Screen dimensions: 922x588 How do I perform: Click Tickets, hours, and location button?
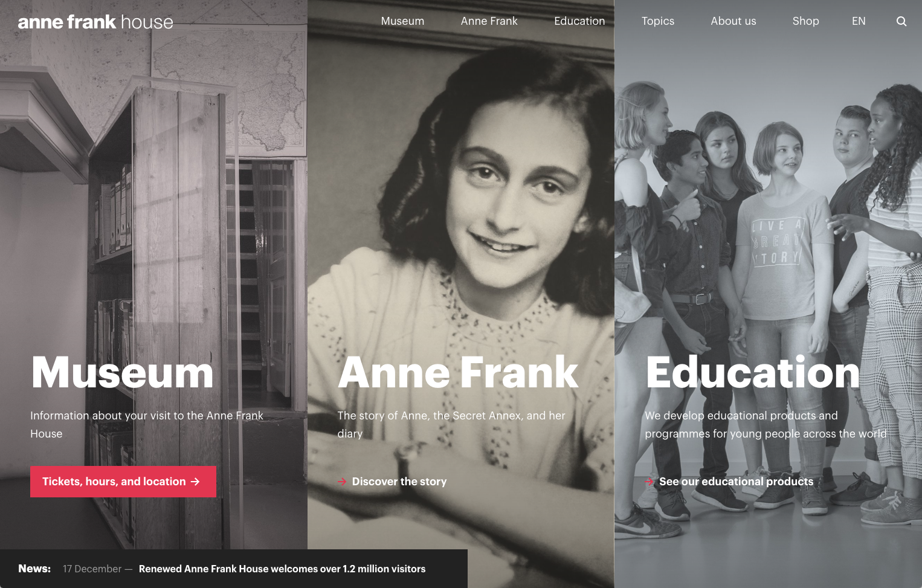[x=123, y=482]
